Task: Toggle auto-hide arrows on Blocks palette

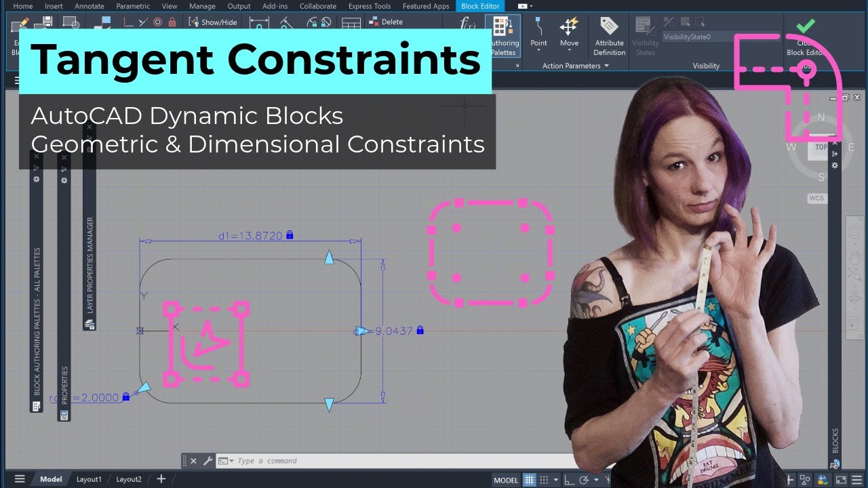Action: [x=835, y=155]
